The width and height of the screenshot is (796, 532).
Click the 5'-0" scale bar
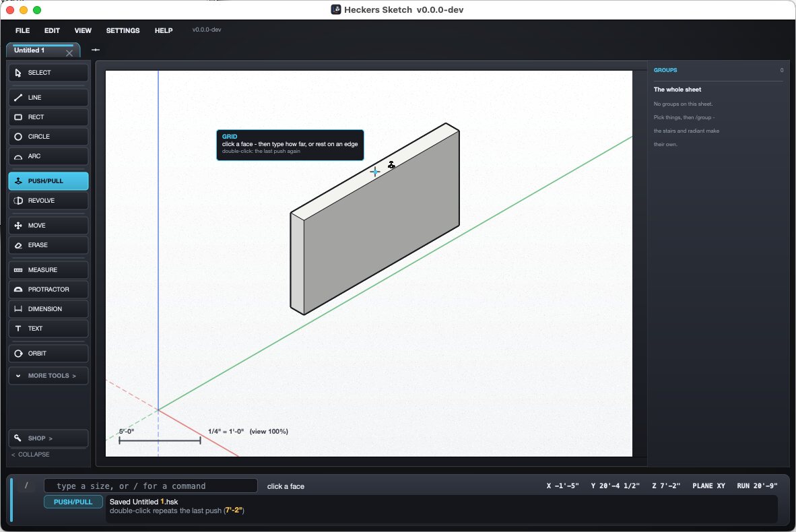pos(160,440)
